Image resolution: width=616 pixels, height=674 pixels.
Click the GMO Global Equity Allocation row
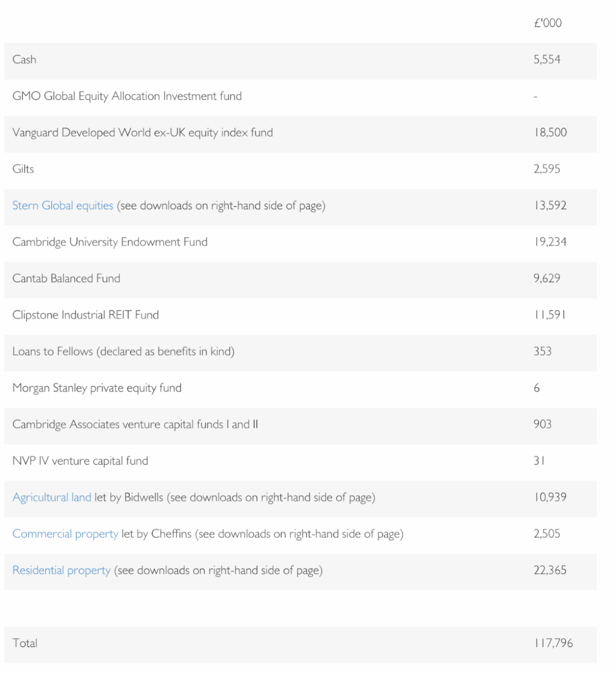(x=127, y=96)
